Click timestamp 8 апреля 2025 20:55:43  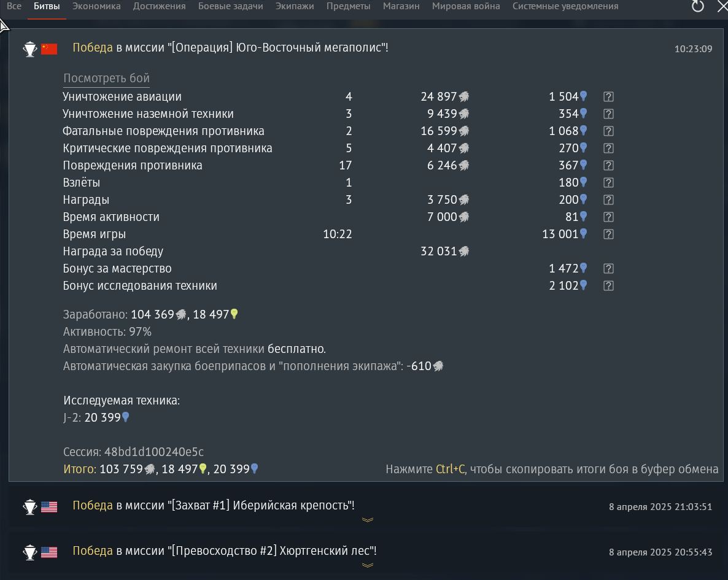(660, 552)
